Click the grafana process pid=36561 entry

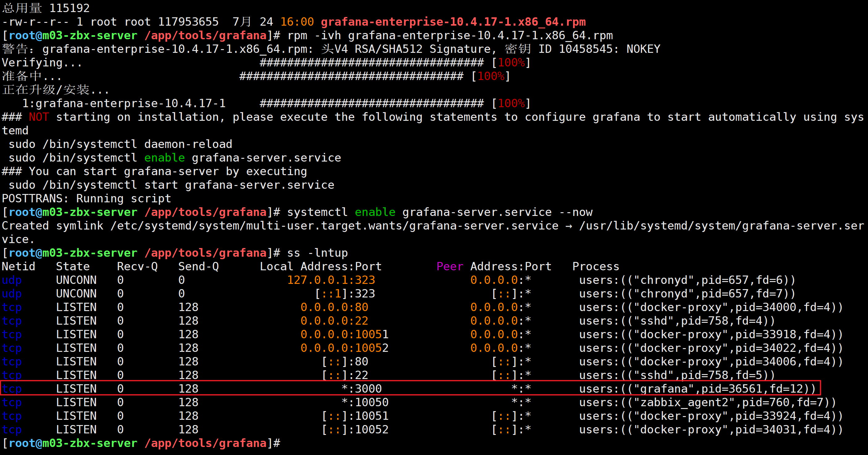(697, 389)
